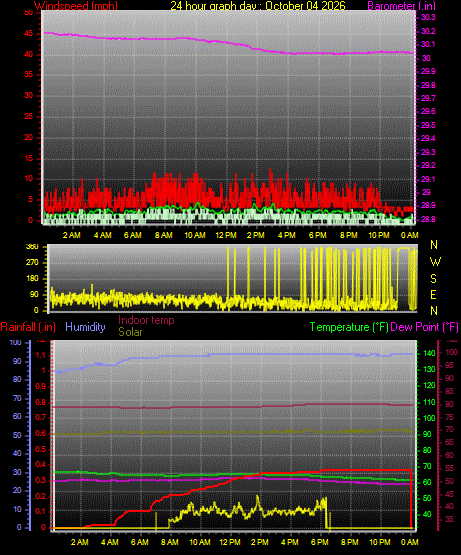Click "8 PM" under the rainfall graph
This screenshot has height=555, width=461.
350,542
